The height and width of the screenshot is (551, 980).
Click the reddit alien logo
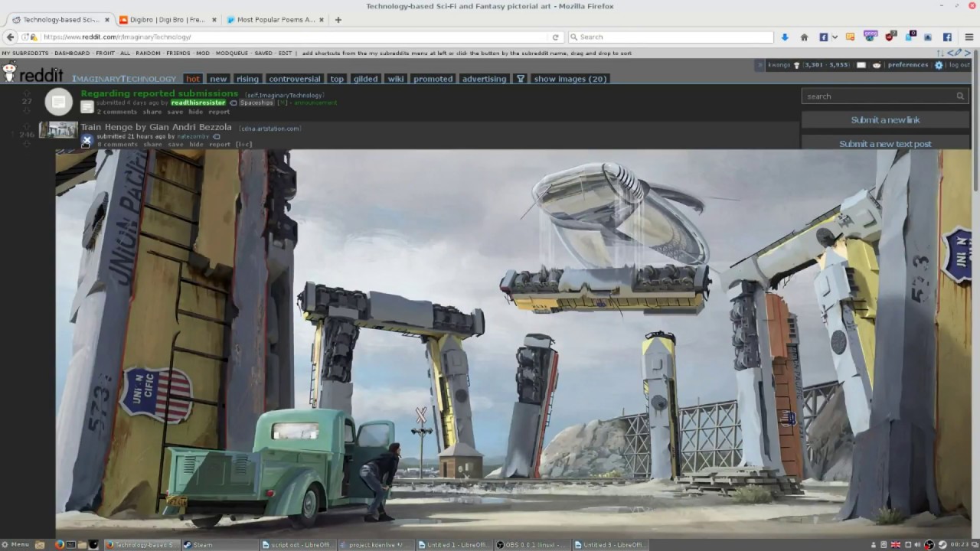coord(9,73)
